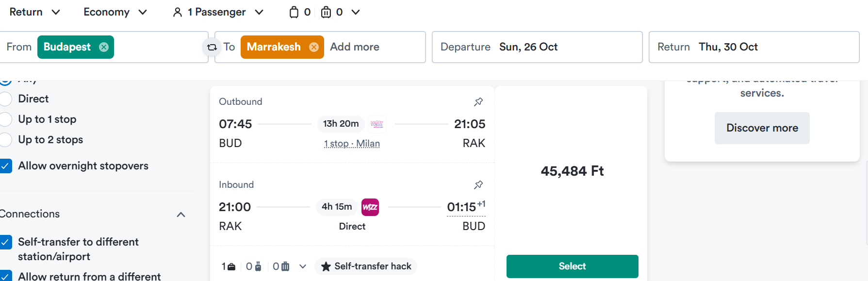Pin the Inbound flight
868x281 pixels.
pos(478,184)
